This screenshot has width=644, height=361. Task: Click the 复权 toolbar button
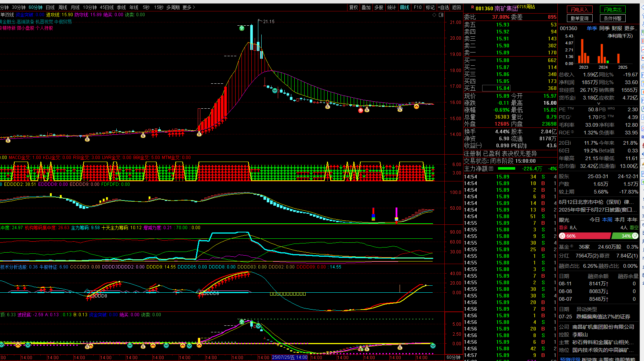tap(353, 7)
